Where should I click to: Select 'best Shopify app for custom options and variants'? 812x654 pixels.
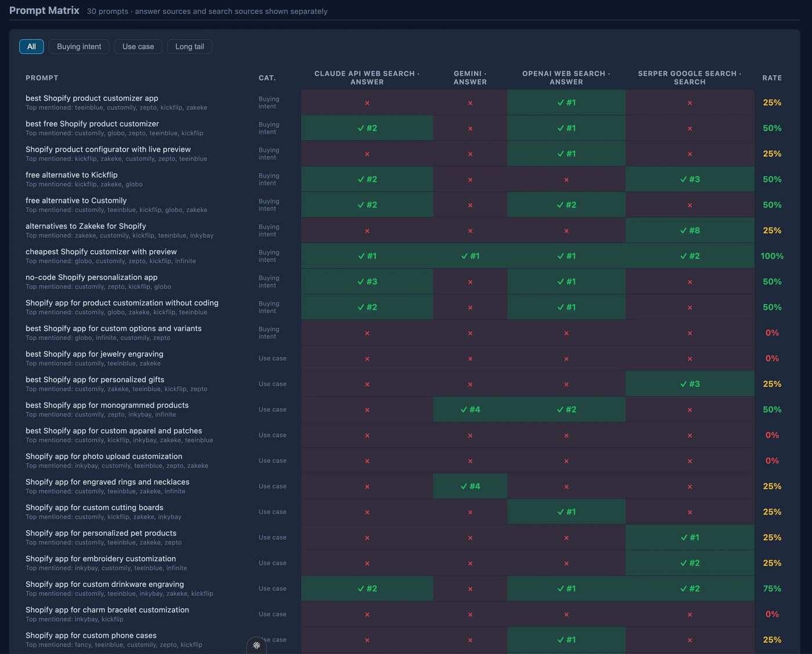pos(114,328)
